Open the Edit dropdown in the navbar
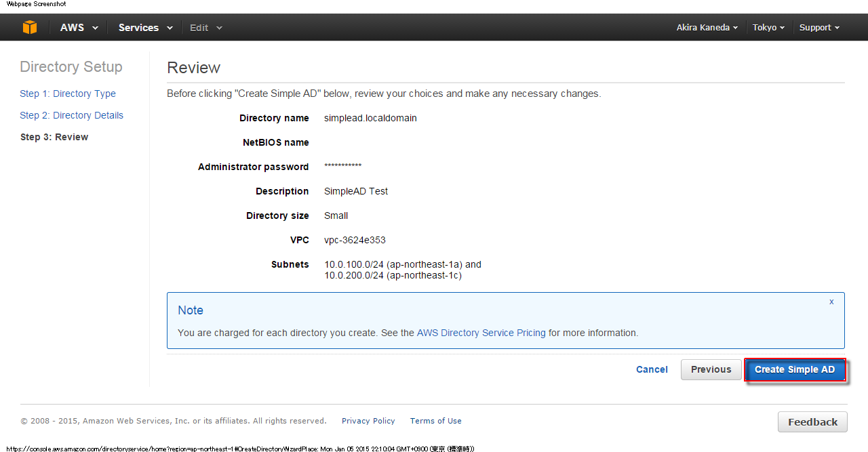868x452 pixels. pos(205,28)
